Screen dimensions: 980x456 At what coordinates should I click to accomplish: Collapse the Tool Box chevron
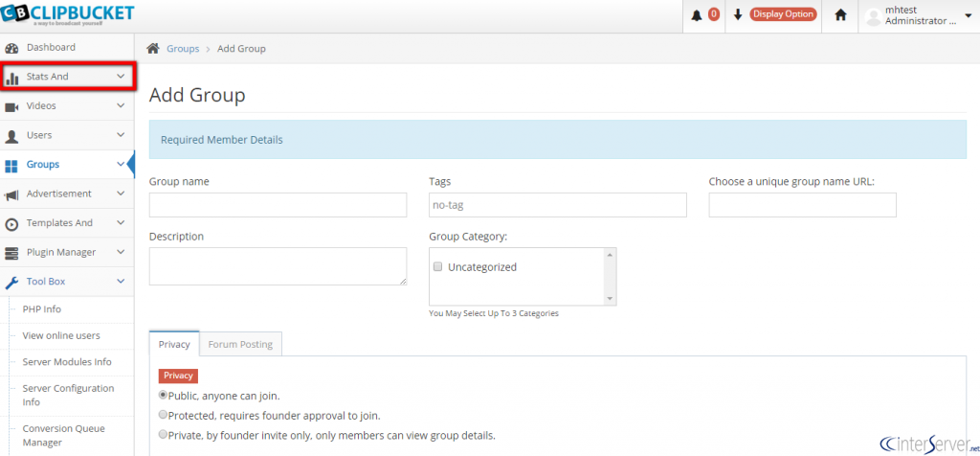(x=121, y=282)
